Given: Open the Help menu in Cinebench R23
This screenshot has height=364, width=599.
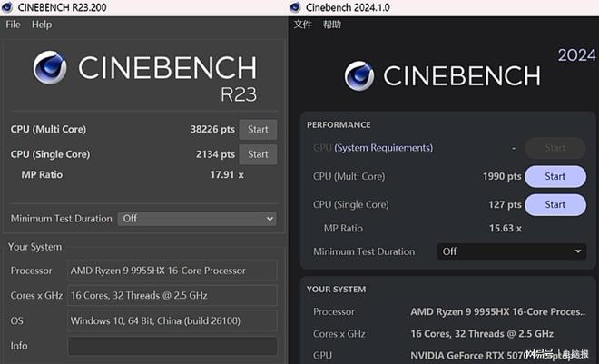Looking at the screenshot, I should (x=42, y=25).
